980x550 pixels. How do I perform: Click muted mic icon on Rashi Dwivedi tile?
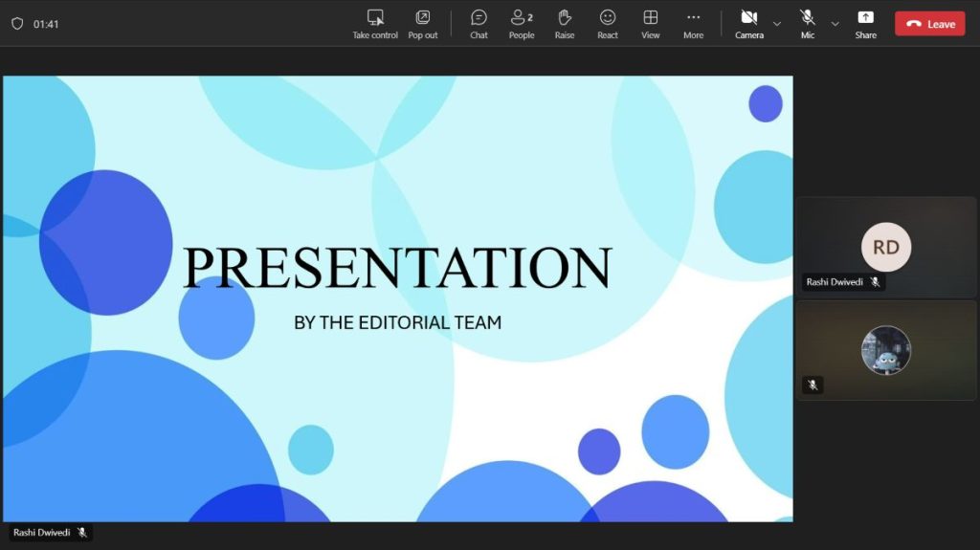click(x=875, y=282)
